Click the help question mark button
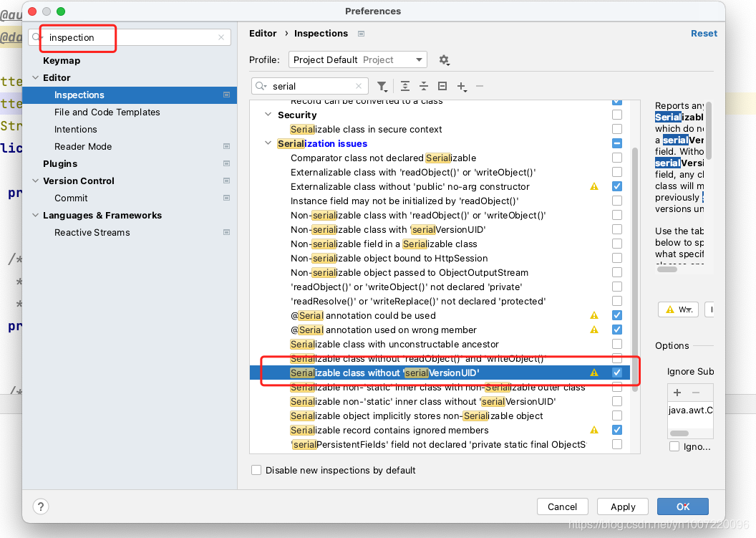This screenshot has height=538, width=756. coord(41,506)
